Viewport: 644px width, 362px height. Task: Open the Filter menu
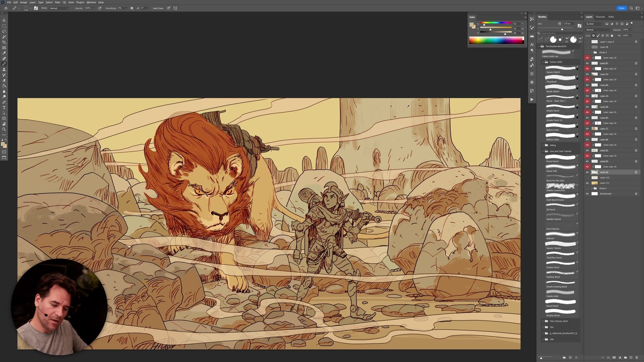[x=57, y=2]
